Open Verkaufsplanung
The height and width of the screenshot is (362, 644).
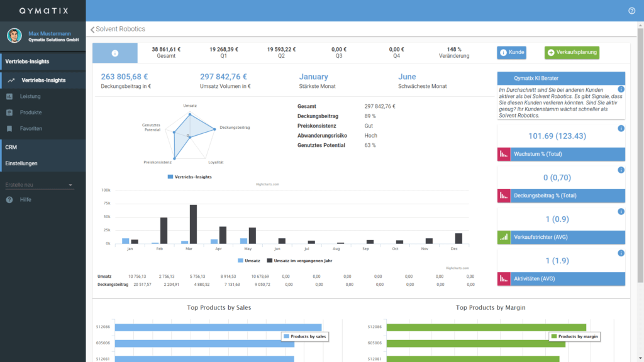pyautogui.click(x=572, y=53)
